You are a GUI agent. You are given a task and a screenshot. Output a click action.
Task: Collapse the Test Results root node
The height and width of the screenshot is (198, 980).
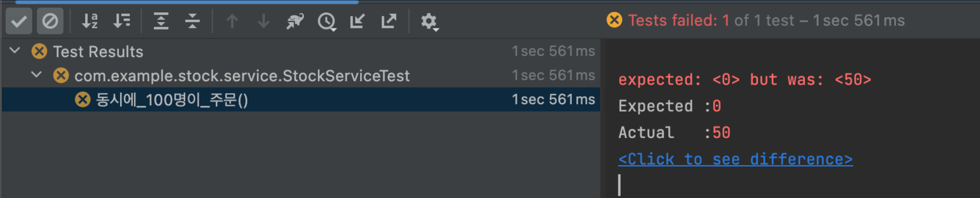15,50
